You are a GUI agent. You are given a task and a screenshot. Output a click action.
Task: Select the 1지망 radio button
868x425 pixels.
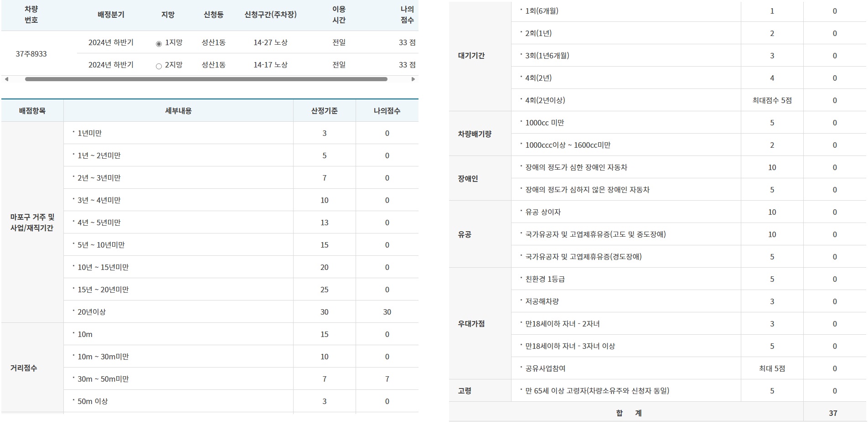[159, 44]
